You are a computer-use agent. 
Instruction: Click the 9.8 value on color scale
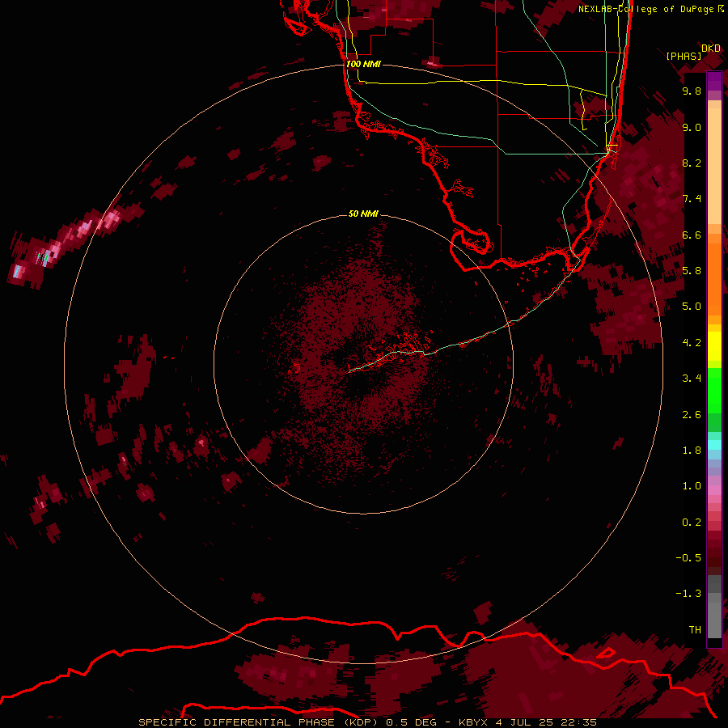tap(692, 91)
